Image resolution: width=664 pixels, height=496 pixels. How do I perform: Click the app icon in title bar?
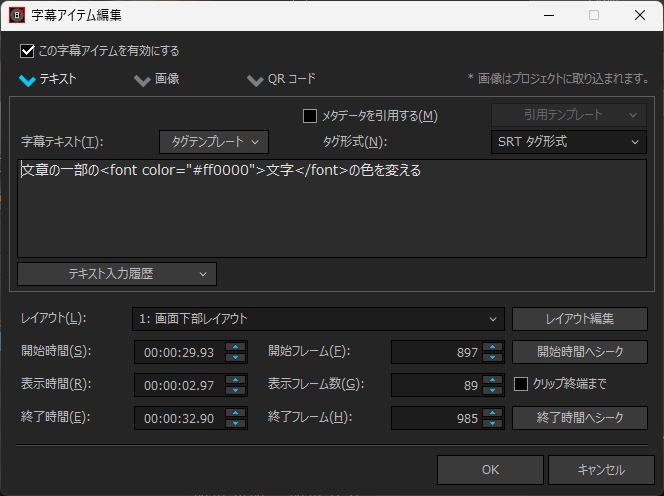(17, 15)
